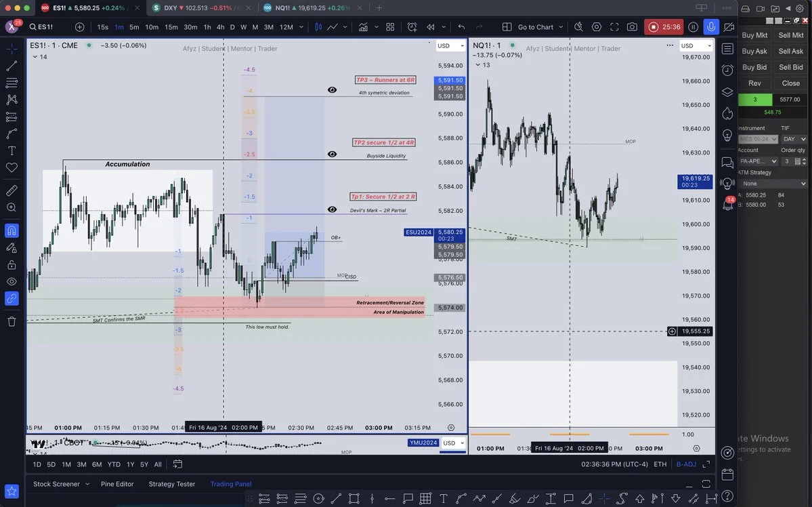Switch to the DXY browser tab
Image resolution: width=812 pixels, height=507 pixels.
click(201, 7)
